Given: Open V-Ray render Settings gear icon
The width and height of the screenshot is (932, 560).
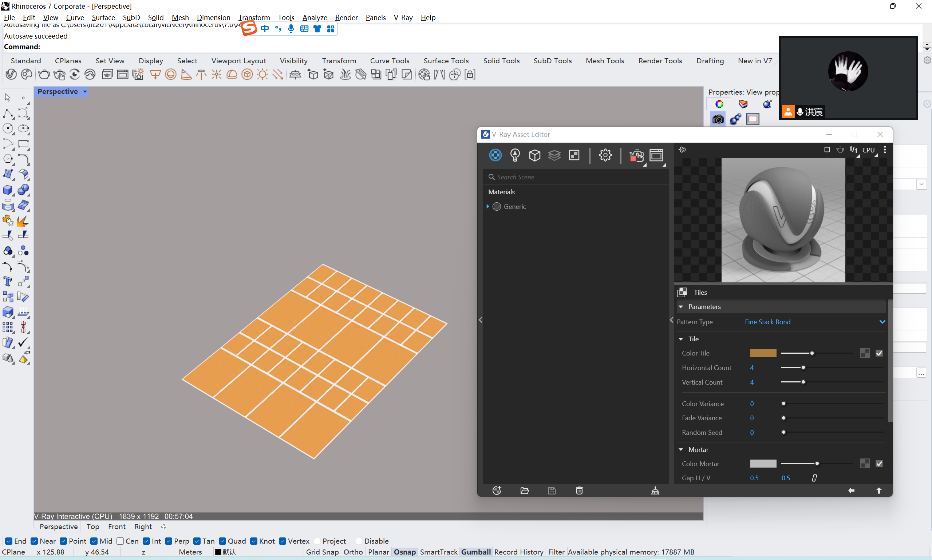Looking at the screenshot, I should point(605,155).
